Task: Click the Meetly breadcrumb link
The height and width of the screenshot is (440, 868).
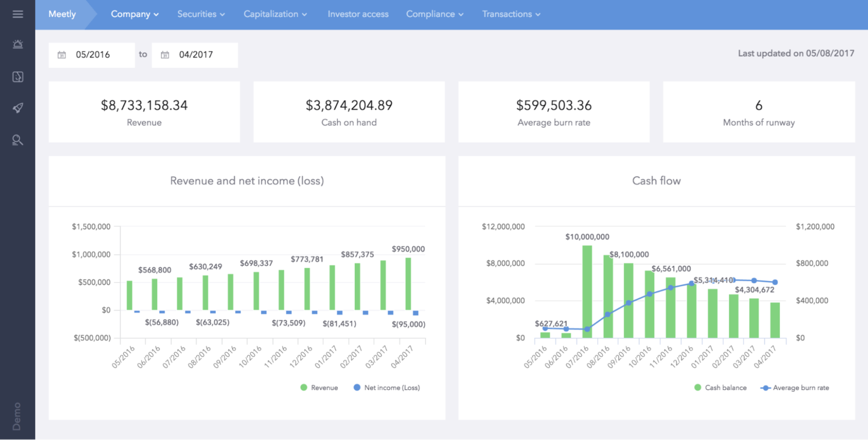Action: 62,14
